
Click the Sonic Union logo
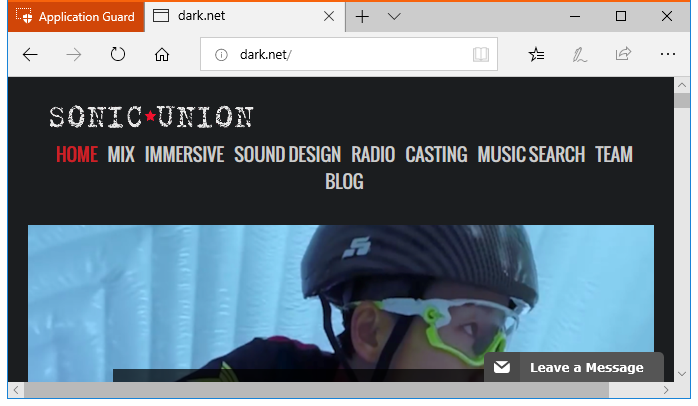151,117
